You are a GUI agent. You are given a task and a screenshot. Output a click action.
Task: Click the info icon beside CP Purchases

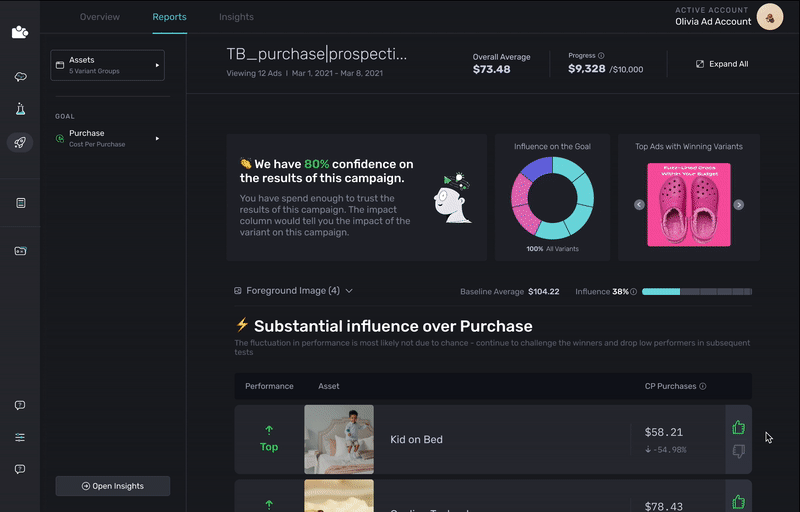pyautogui.click(x=703, y=386)
